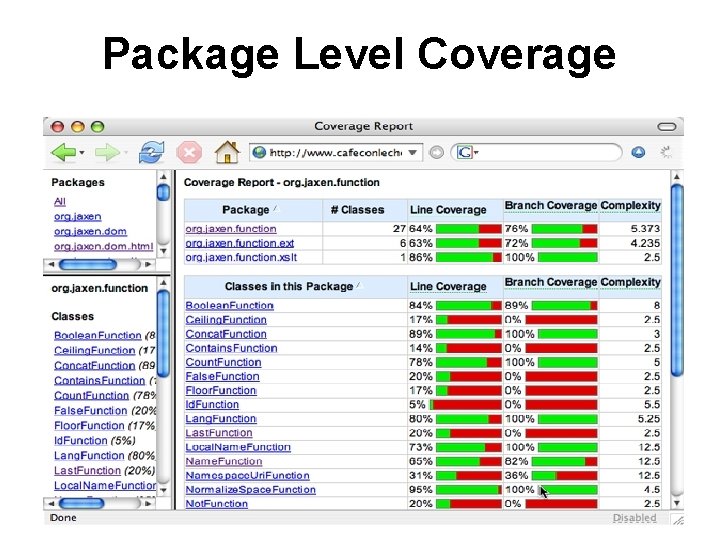This screenshot has width=720, height=540.
Task: Open CountFunction in the classes table
Action: click(x=223, y=363)
